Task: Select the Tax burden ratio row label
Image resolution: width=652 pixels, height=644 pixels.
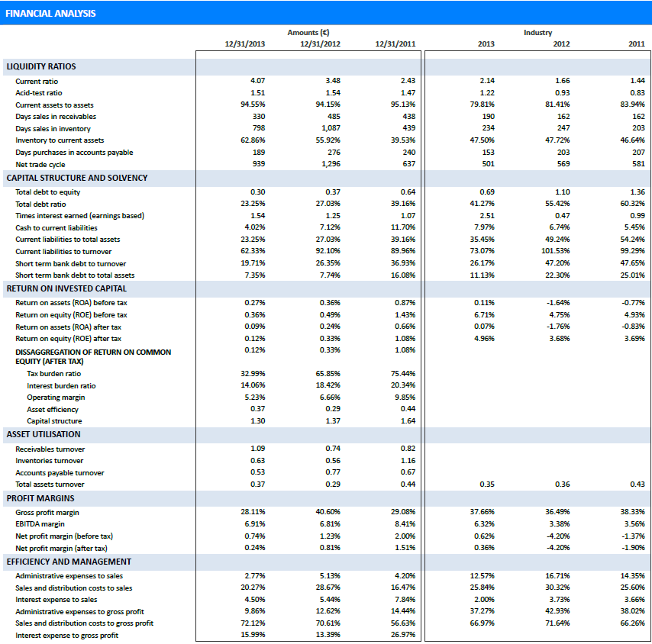Action: (x=53, y=374)
